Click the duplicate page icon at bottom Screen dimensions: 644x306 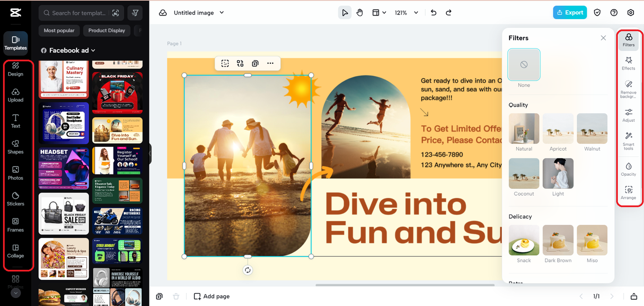point(159,296)
